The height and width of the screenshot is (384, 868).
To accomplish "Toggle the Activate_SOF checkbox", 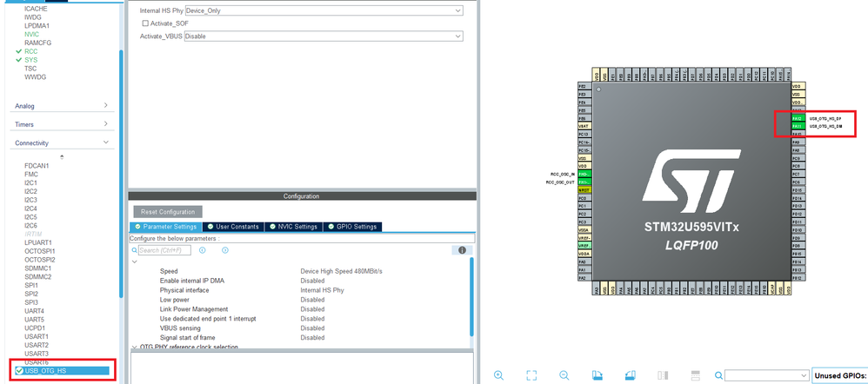I will [x=145, y=23].
